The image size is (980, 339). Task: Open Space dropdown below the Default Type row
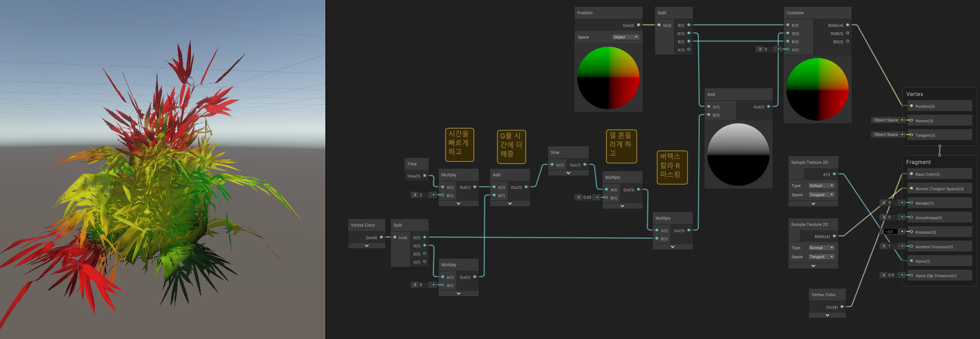pos(821,195)
